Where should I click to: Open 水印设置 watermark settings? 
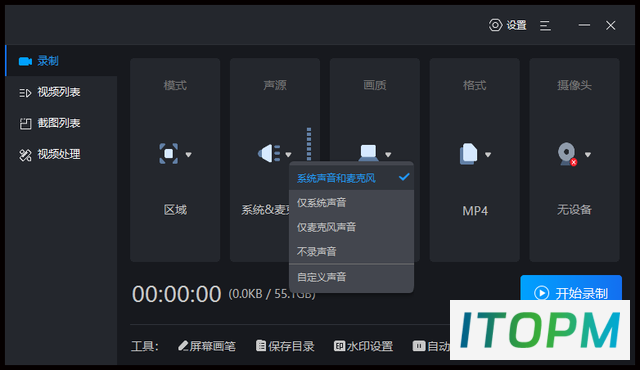pyautogui.click(x=364, y=346)
